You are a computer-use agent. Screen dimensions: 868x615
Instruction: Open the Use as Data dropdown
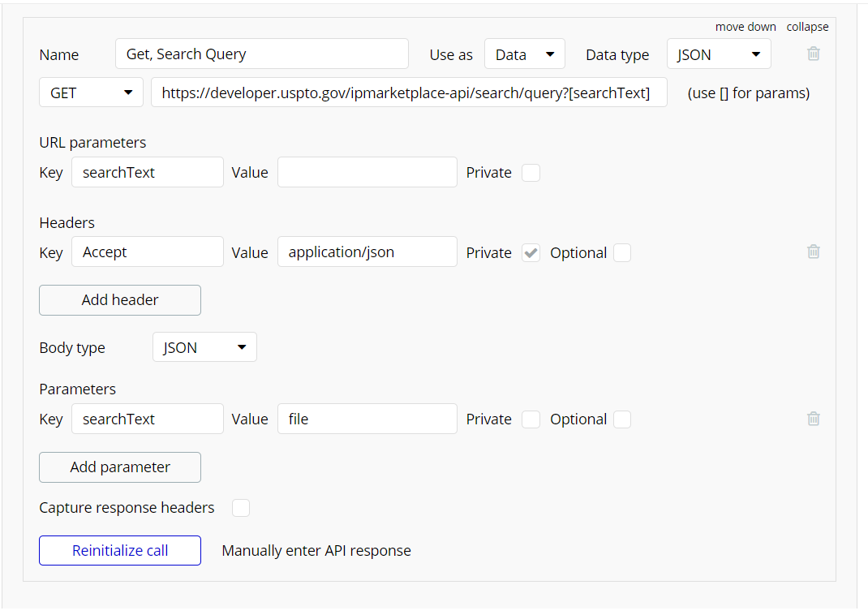[x=525, y=54]
